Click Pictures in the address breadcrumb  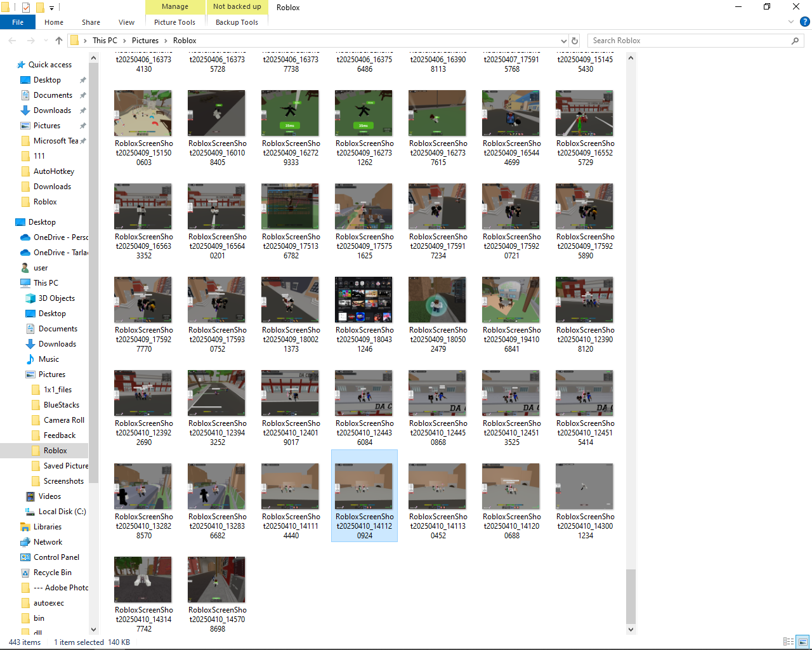point(145,41)
